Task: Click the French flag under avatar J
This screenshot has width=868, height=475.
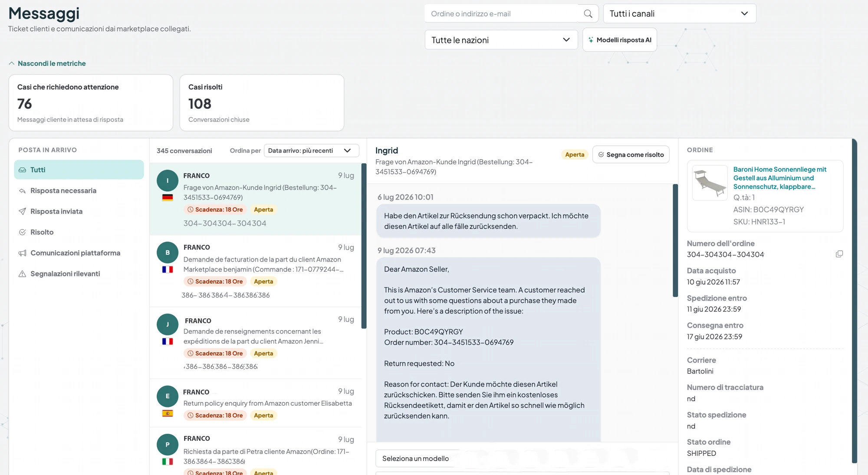Action: coord(168,341)
